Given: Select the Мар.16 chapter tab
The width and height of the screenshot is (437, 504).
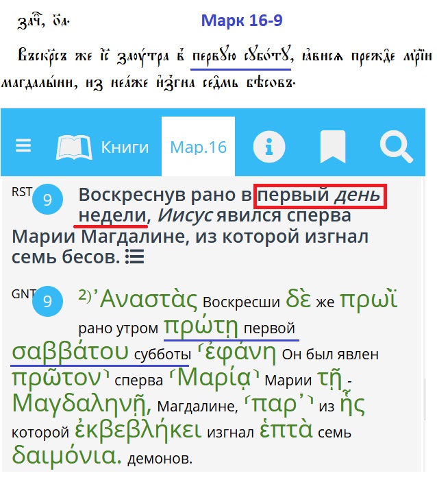Looking at the screenshot, I should coord(198,147).
